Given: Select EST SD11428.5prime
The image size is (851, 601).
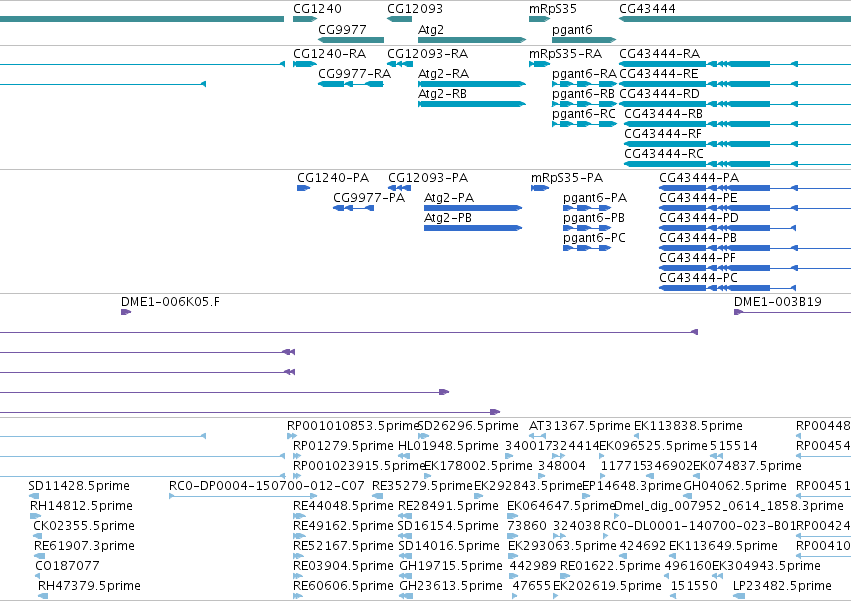Looking at the screenshot, I should coord(79,486).
